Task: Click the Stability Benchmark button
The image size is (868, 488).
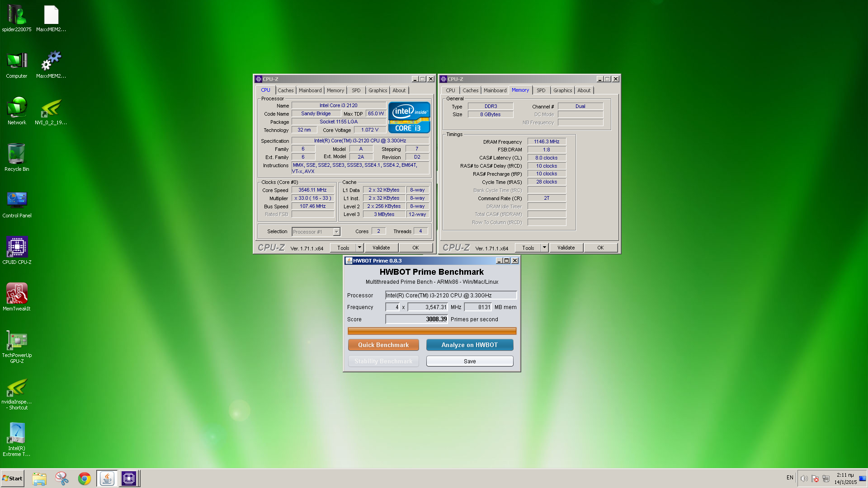Action: (383, 361)
